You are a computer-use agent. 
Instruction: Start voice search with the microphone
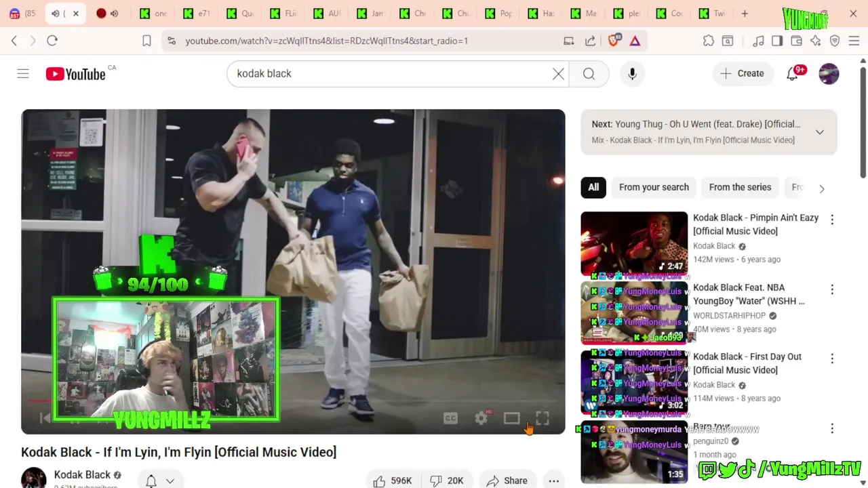tap(632, 74)
